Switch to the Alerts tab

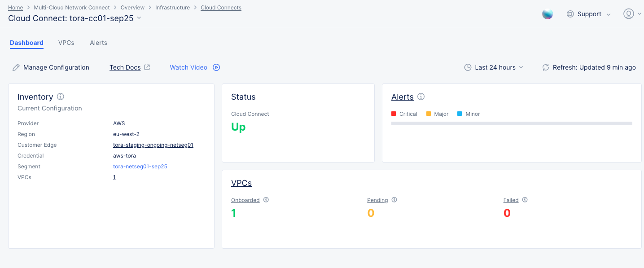tap(98, 43)
